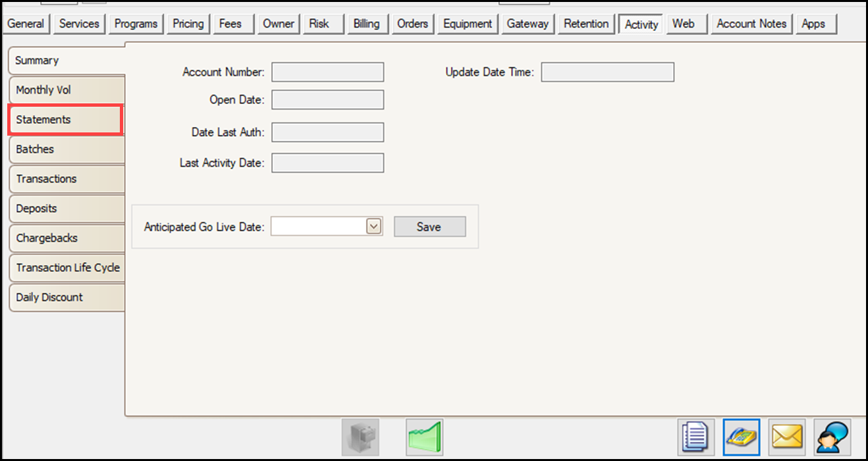Select the Equipment tab
868x461 pixels.
468,24
